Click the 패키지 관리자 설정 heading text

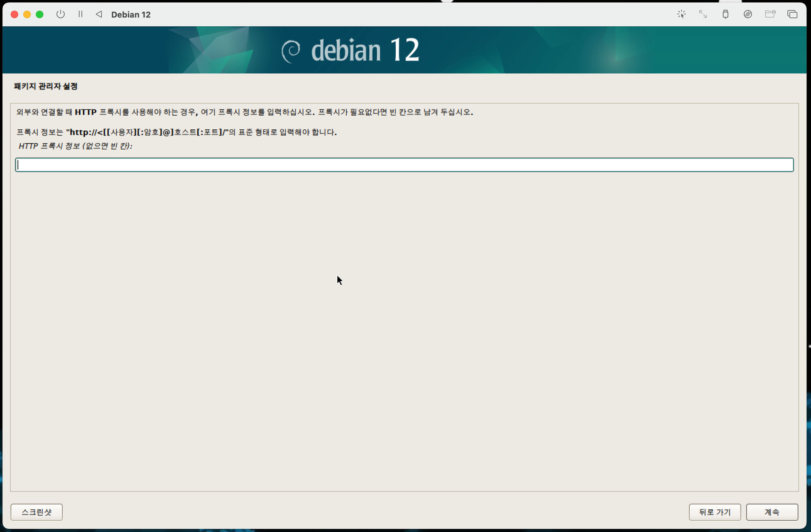(x=45, y=86)
